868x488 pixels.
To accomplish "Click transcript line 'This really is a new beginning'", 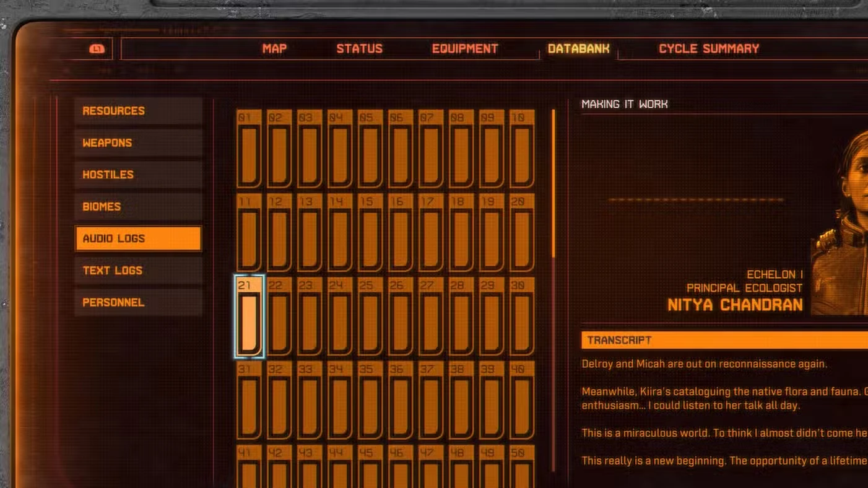I will 724,461.
